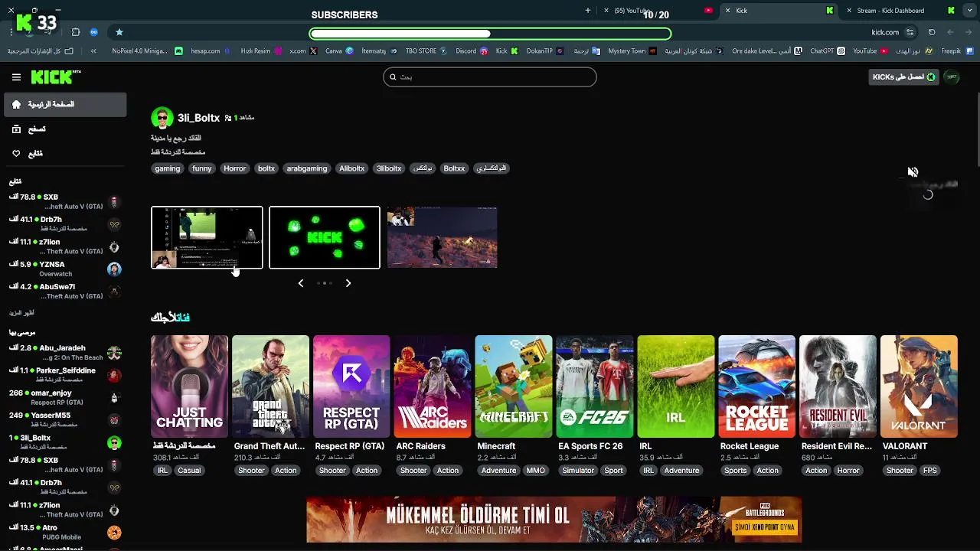Screen dimensions: 980x551
Task: Open the Canva bookmark
Action: [x=339, y=51]
